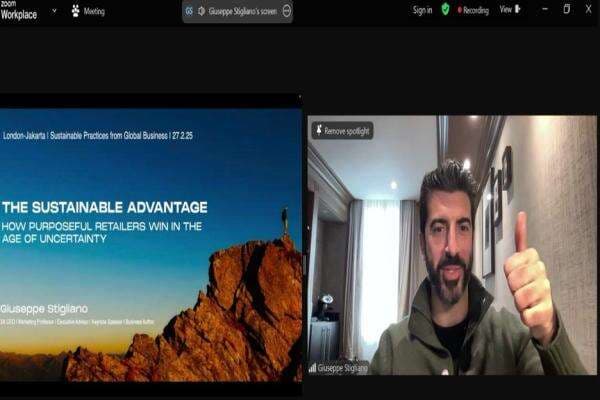Click the red Recording indicator
Viewport: 600px width, 400px height.
472,10
